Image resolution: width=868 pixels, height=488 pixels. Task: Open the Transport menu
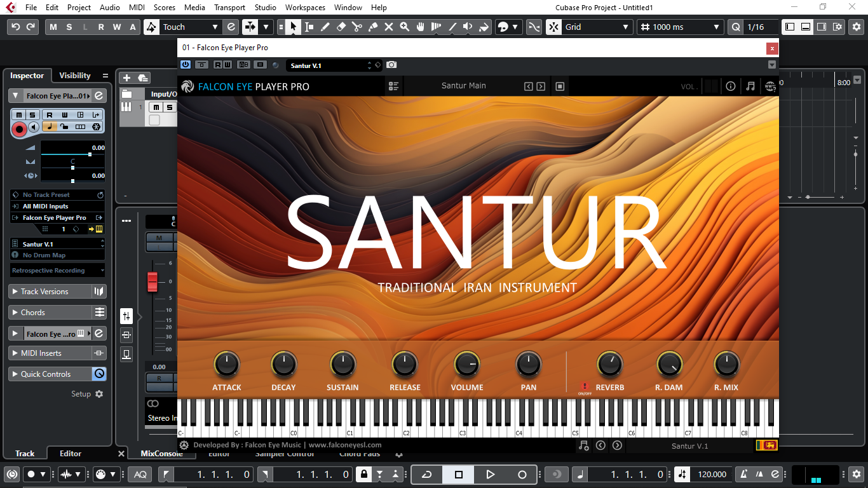(229, 8)
